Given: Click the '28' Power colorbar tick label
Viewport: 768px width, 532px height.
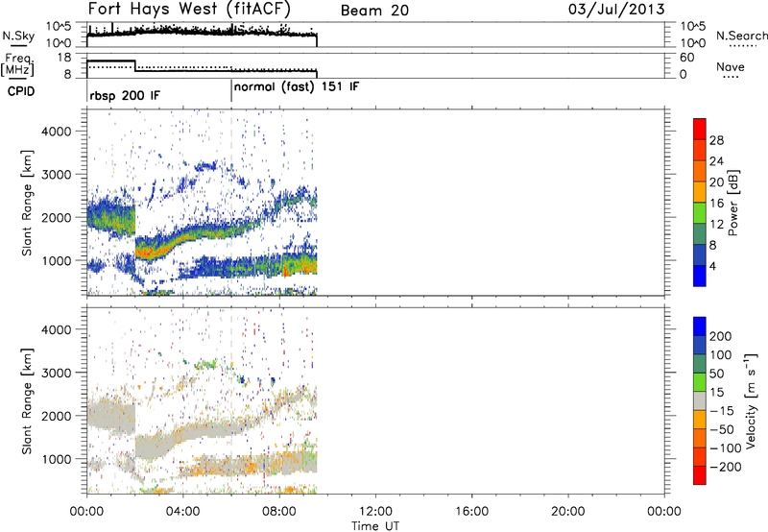Looking at the screenshot, I should (716, 140).
